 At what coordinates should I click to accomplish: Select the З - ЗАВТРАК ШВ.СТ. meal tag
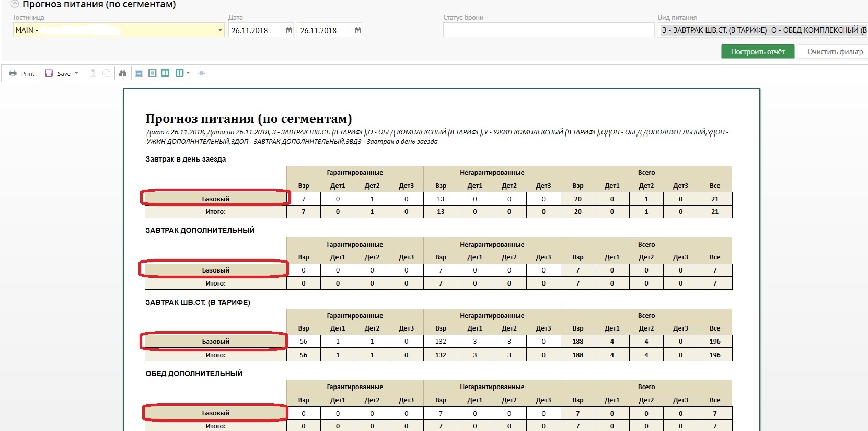tap(714, 30)
